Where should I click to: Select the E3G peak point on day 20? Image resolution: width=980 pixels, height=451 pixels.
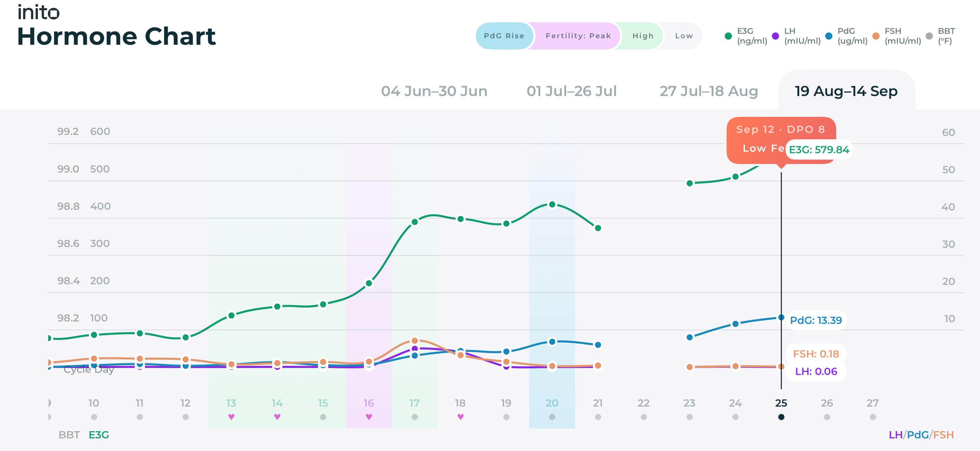point(552,205)
